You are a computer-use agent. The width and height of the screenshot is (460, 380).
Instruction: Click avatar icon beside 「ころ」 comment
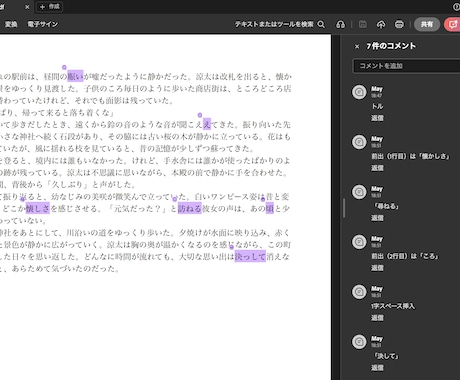click(x=359, y=242)
